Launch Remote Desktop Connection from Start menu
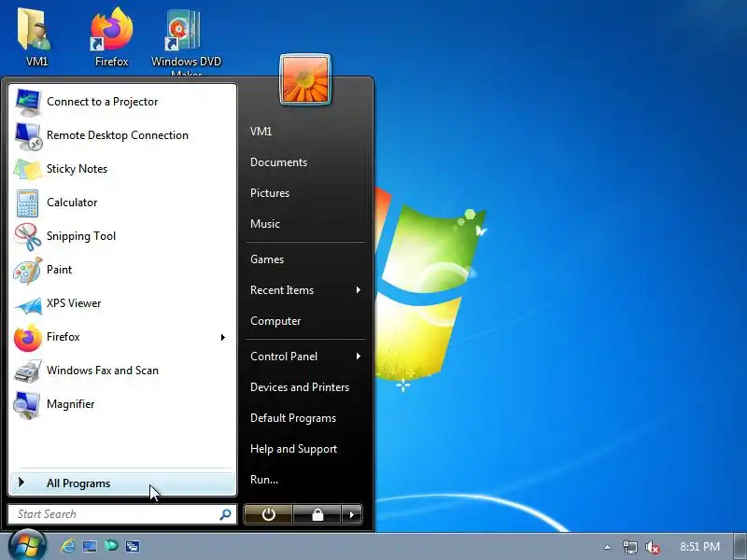This screenshot has width=747, height=560. pyautogui.click(x=122, y=135)
